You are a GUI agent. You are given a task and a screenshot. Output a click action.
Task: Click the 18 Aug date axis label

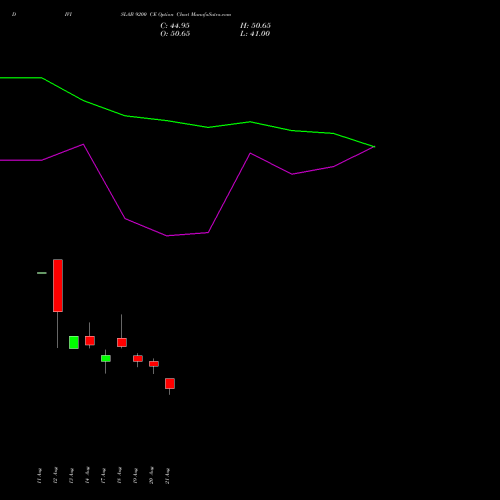point(119,476)
